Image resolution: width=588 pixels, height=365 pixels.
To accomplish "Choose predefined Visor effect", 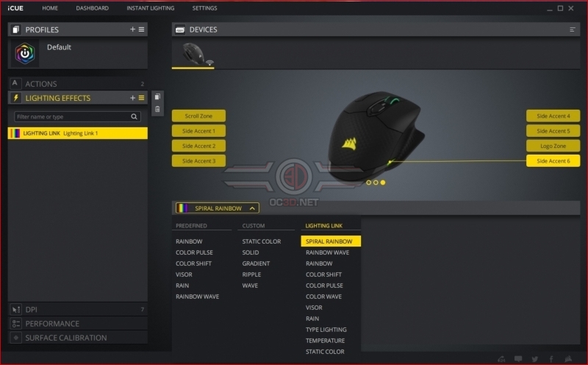I will coord(184,274).
